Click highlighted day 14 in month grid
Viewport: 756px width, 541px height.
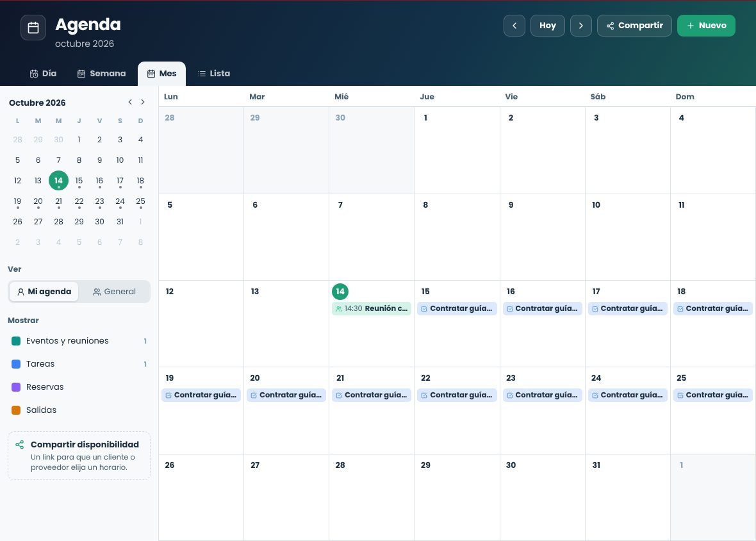pyautogui.click(x=340, y=291)
